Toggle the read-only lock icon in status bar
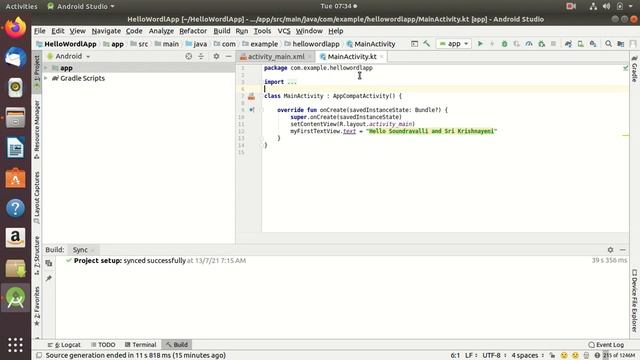 click(552, 355)
